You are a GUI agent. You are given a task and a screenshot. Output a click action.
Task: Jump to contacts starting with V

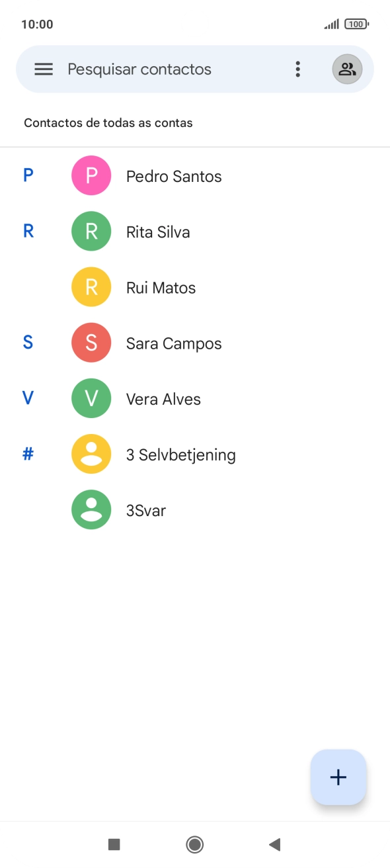(x=27, y=398)
